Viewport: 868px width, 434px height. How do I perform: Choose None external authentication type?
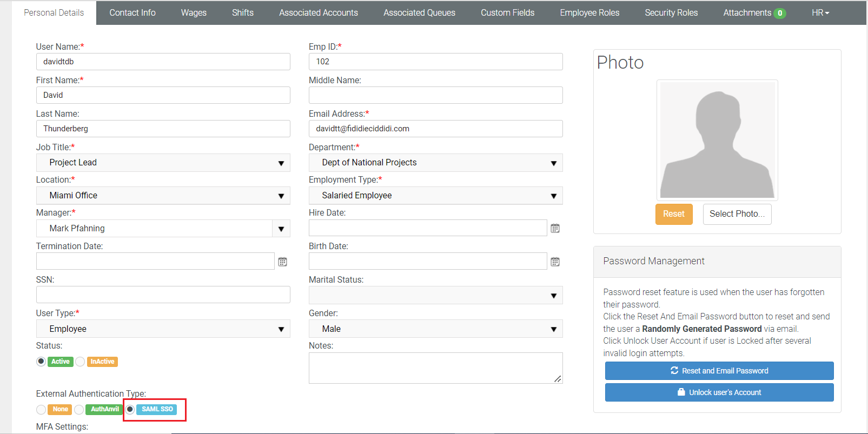point(41,410)
